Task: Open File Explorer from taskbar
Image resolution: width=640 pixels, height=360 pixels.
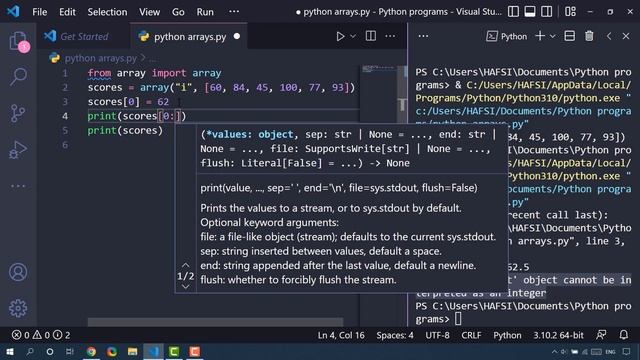Action: pos(133,351)
